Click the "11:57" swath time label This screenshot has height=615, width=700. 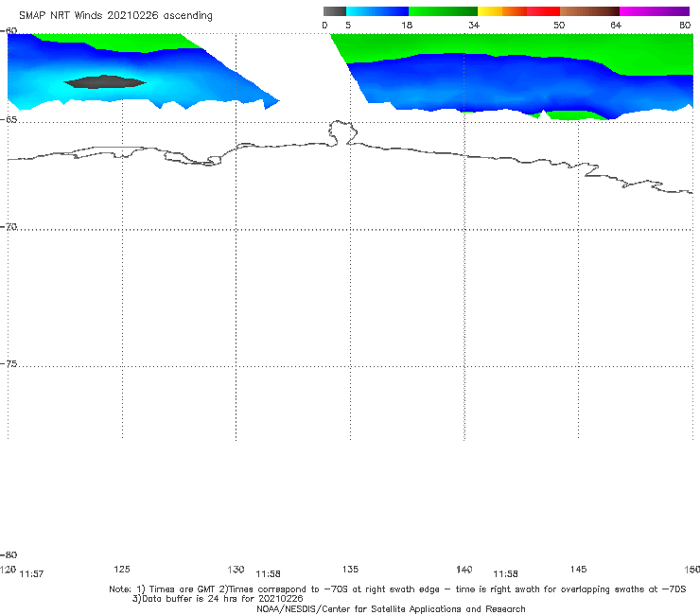[x=32, y=574]
